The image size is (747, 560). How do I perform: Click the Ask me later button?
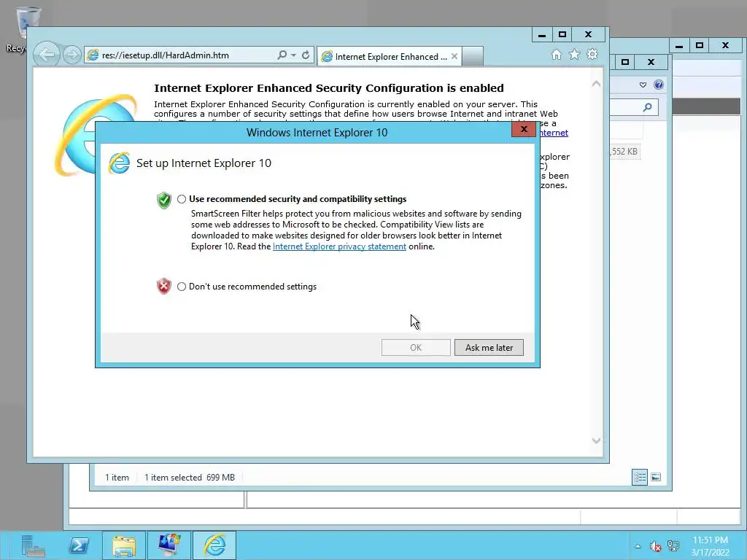(489, 348)
